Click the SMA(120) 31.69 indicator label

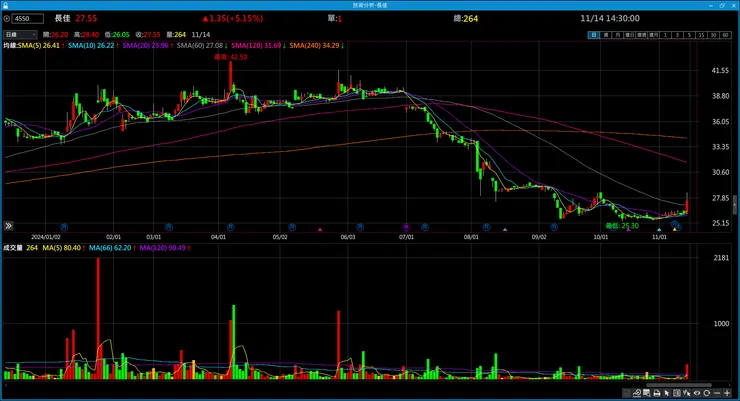258,45
